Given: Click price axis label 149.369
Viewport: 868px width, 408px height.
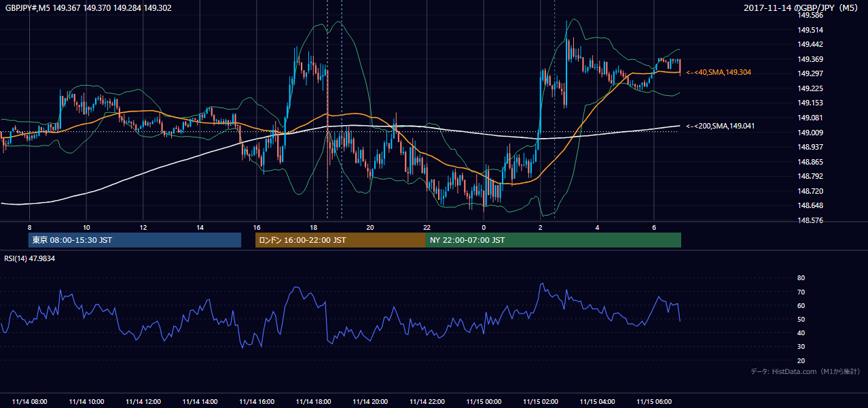Looking at the screenshot, I should click(810, 59).
